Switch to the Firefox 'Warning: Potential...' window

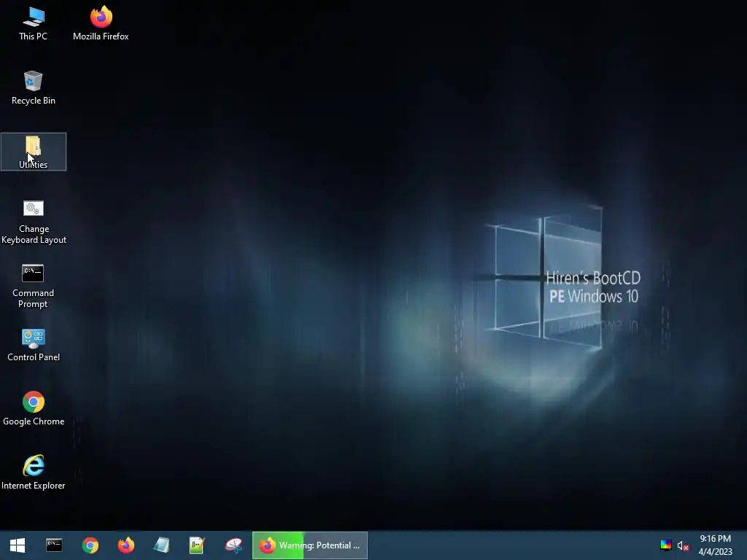pos(309,545)
